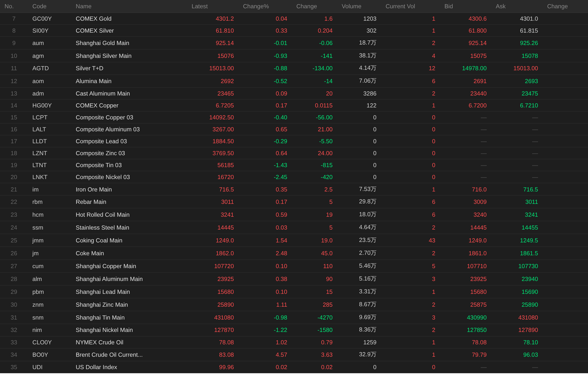Select the Silver T+D name

pos(89,68)
